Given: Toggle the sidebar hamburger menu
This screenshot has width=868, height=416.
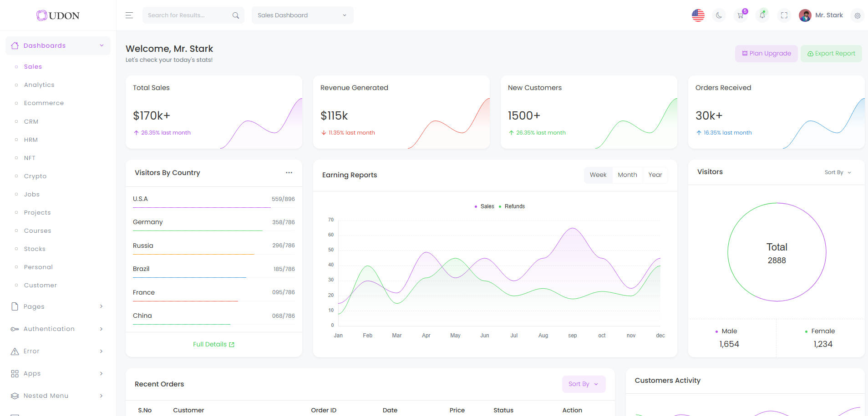Looking at the screenshot, I should 129,15.
